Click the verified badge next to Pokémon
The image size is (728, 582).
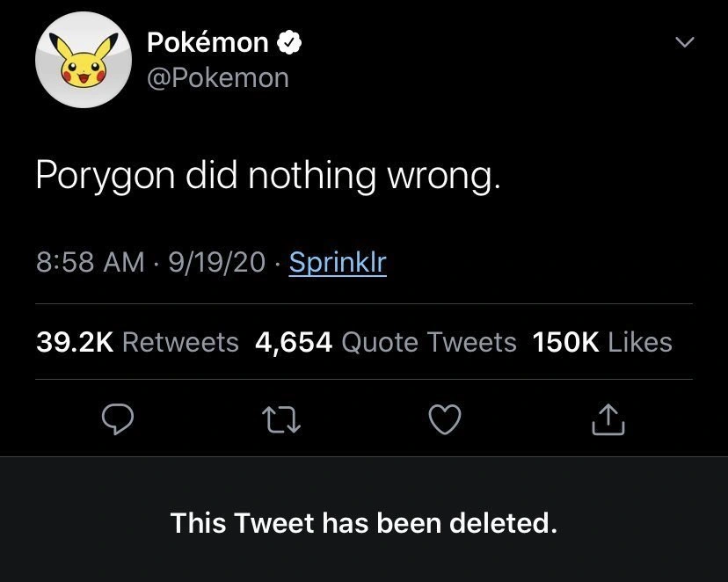click(290, 40)
